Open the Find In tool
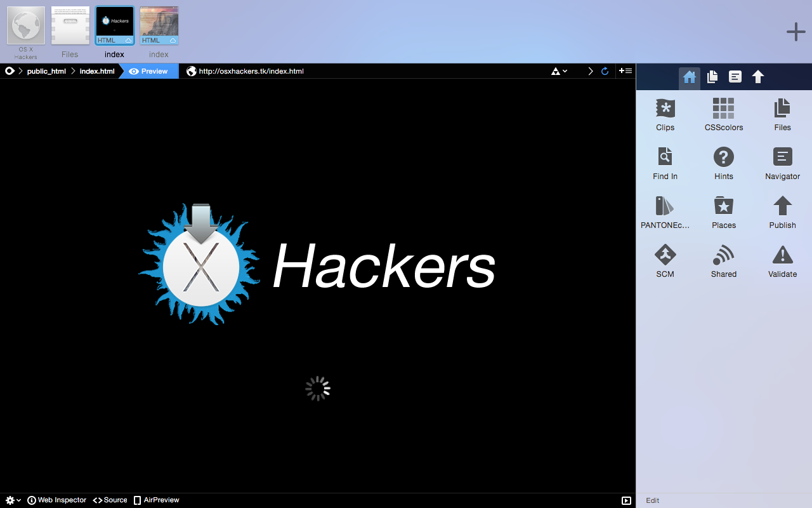 tap(665, 164)
